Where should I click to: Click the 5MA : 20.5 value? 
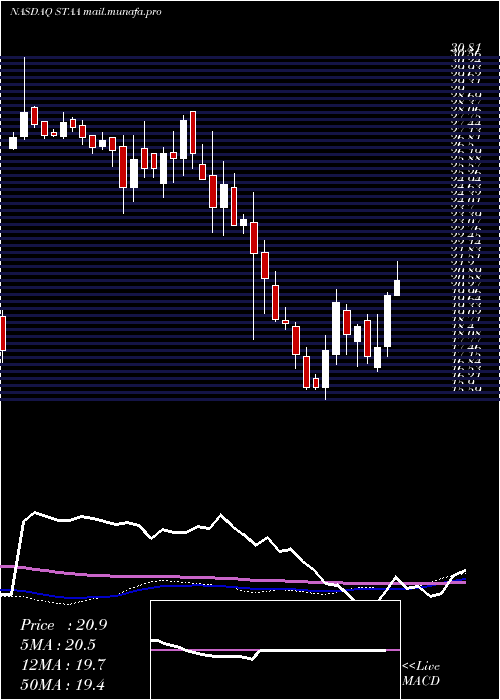pyautogui.click(x=58, y=645)
